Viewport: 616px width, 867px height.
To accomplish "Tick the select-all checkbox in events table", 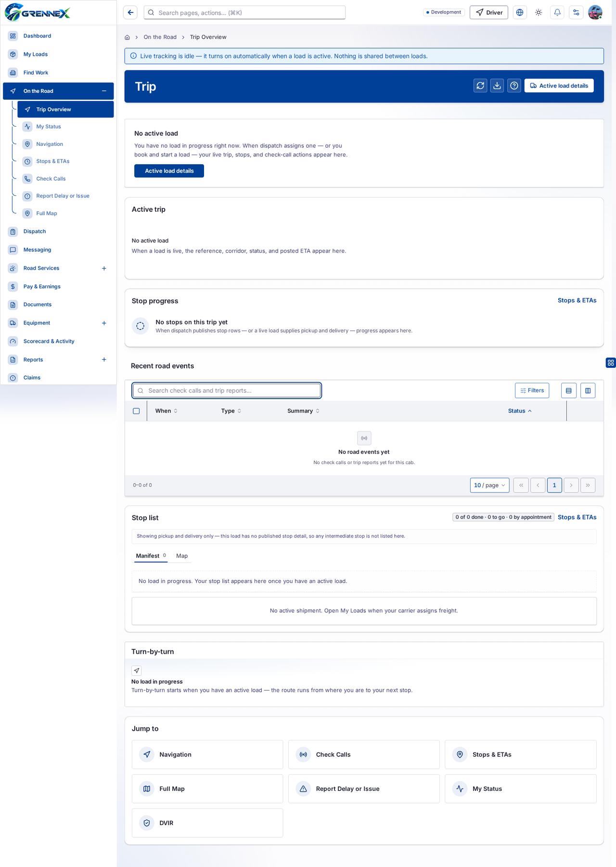I will (x=136, y=411).
